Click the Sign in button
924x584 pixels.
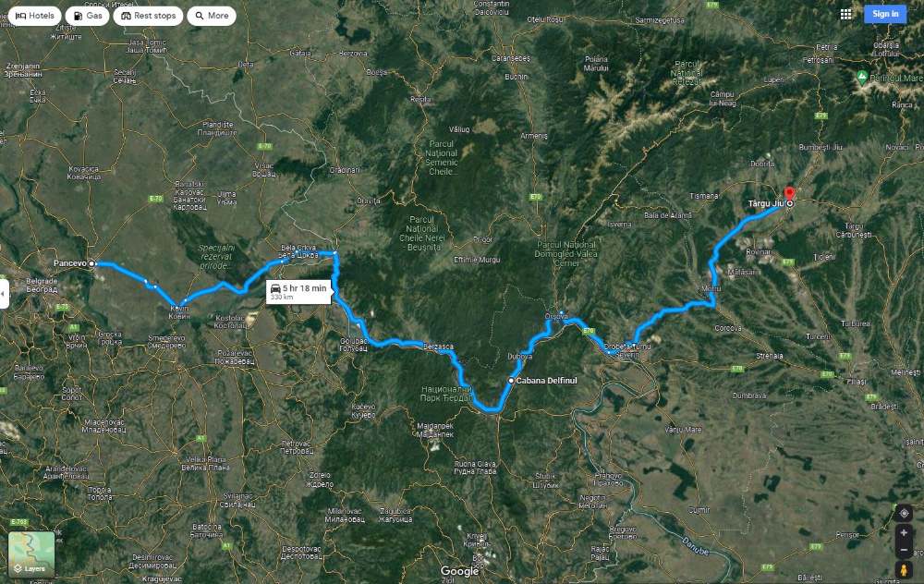coord(885,14)
